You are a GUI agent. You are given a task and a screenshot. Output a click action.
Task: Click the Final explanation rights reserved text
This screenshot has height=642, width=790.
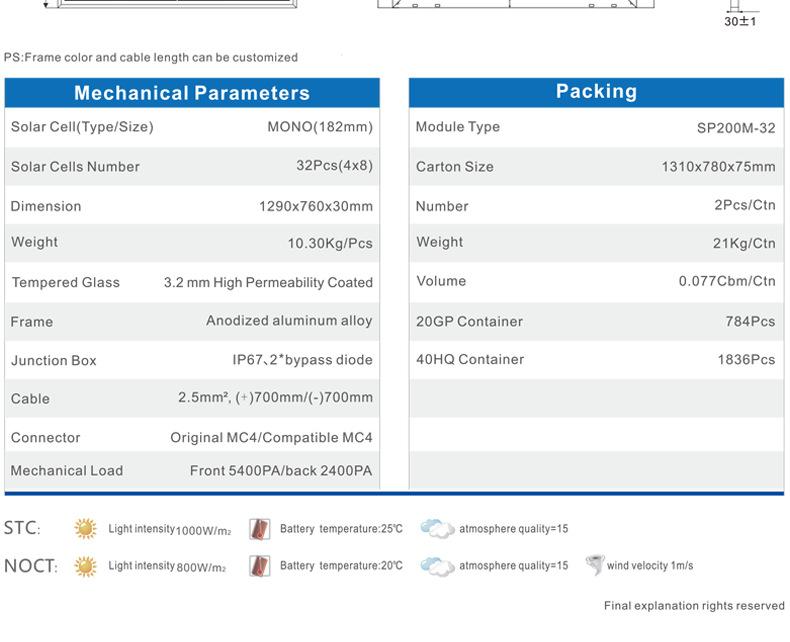[694, 606]
